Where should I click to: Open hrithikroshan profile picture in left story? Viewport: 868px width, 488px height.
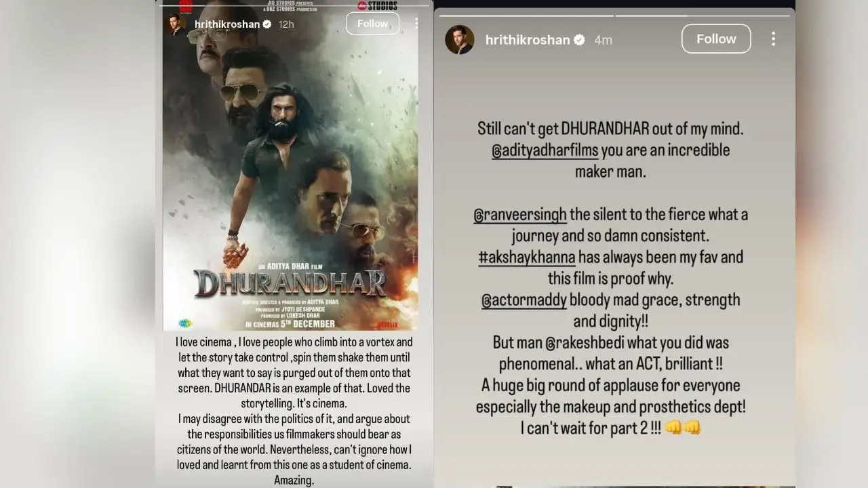point(177,24)
